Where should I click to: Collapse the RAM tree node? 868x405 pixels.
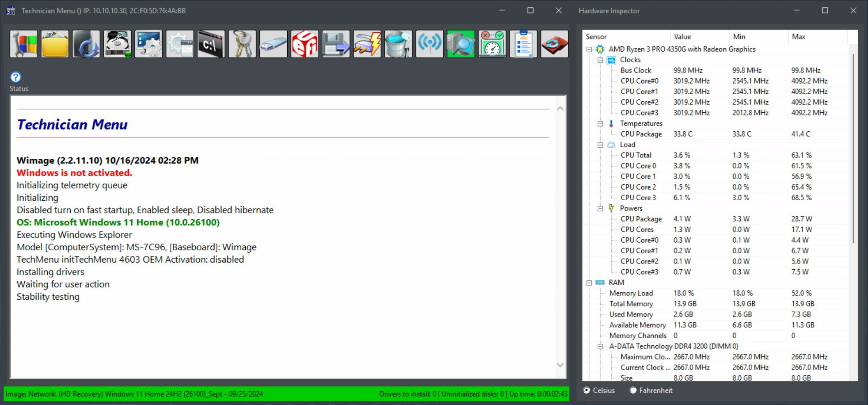(589, 283)
